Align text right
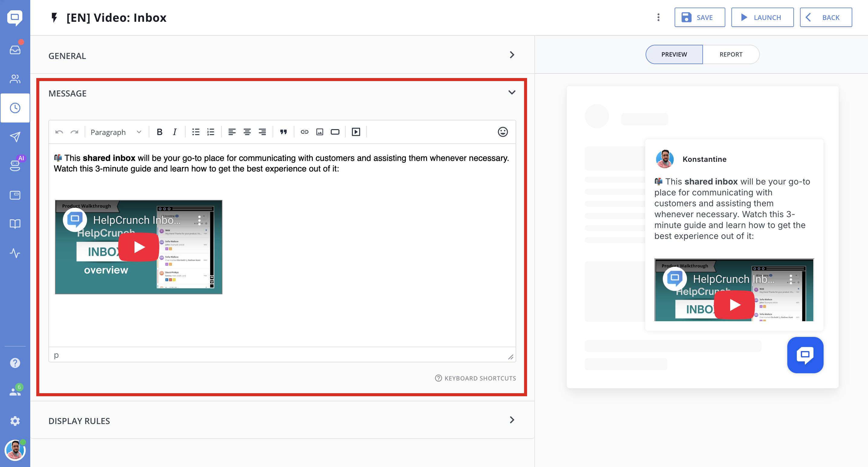 click(x=262, y=132)
